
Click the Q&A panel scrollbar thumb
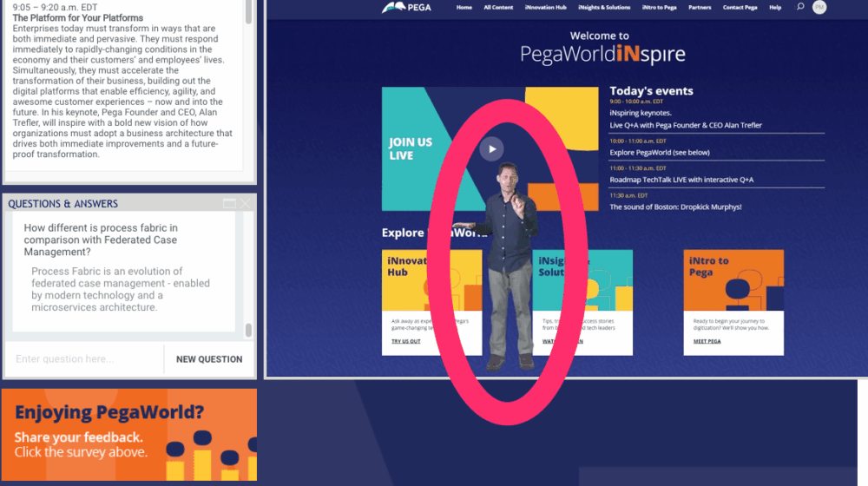click(x=248, y=330)
